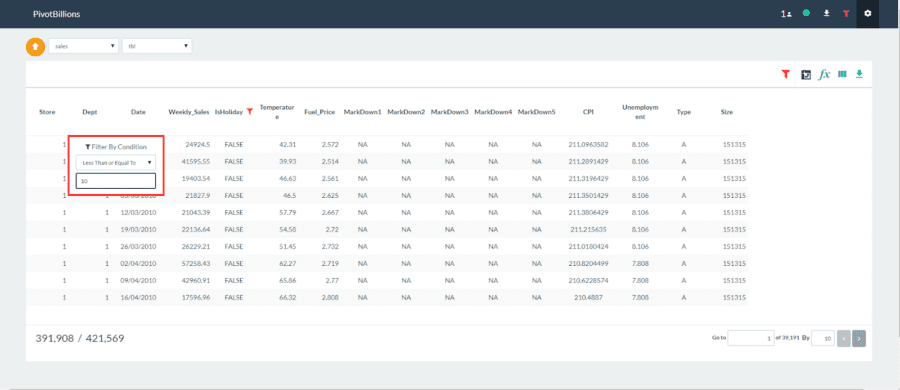Click the green columns icon
900x390 pixels.
[x=843, y=74]
